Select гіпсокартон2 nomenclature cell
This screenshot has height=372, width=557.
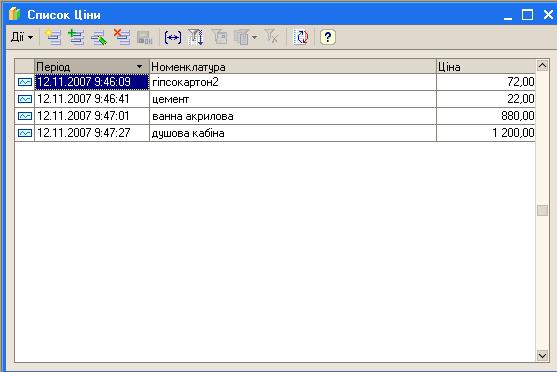point(293,82)
